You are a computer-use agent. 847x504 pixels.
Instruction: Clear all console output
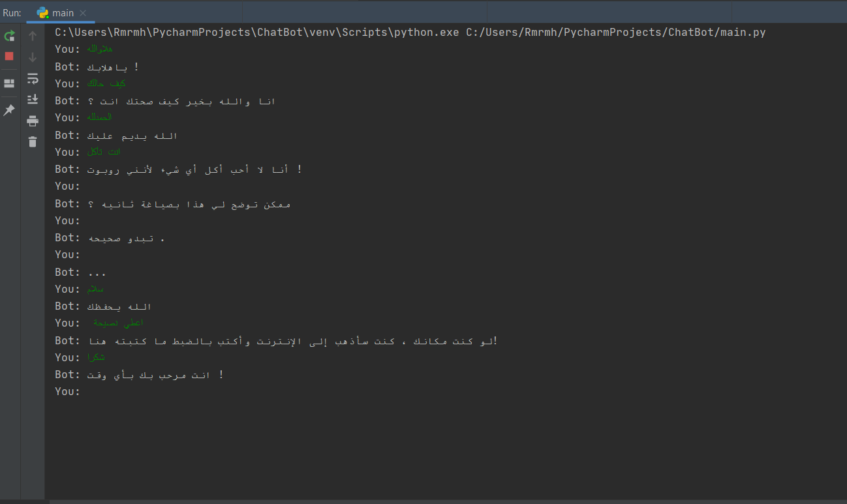32,141
